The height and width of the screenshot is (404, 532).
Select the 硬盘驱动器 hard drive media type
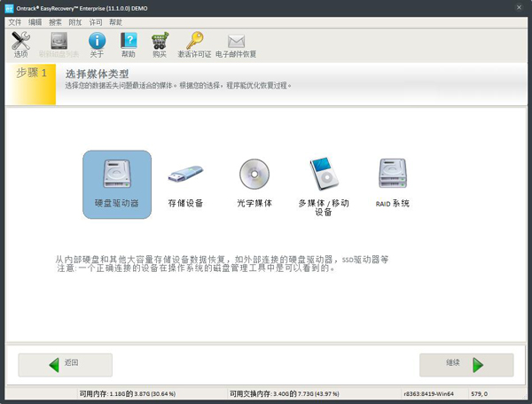pos(117,184)
